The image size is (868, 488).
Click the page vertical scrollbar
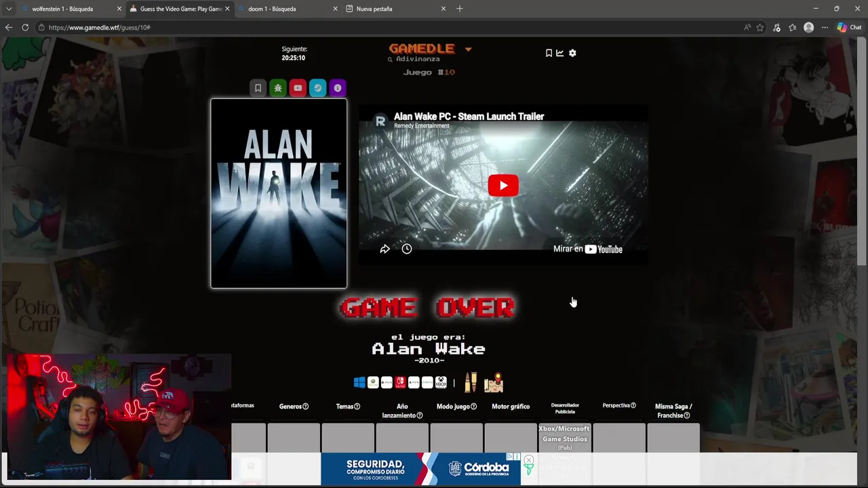(862, 152)
